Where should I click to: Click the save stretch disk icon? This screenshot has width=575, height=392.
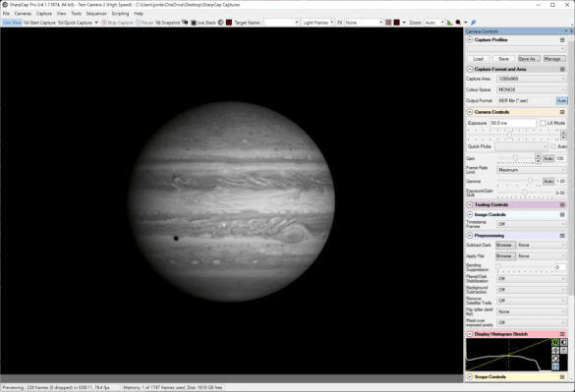(x=555, y=366)
